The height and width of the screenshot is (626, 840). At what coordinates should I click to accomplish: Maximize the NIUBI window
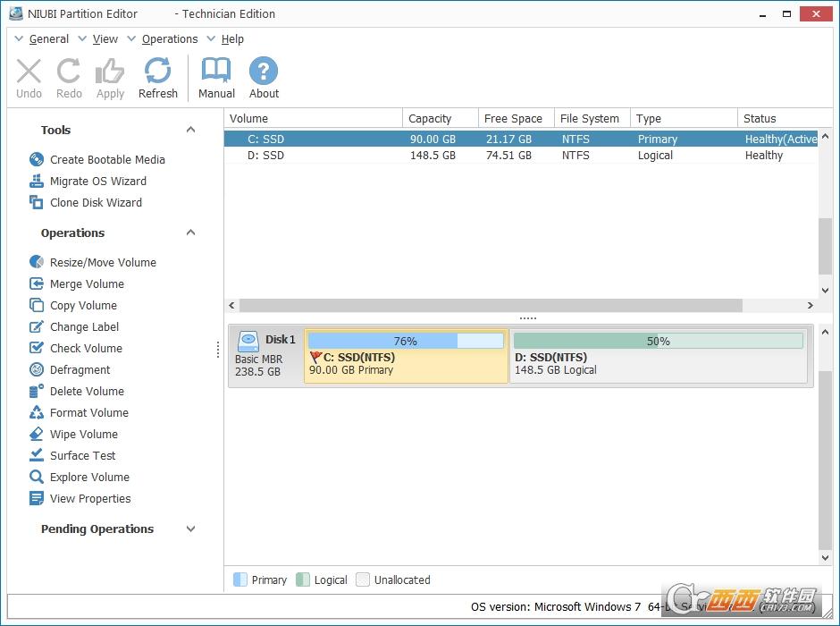[x=786, y=14]
